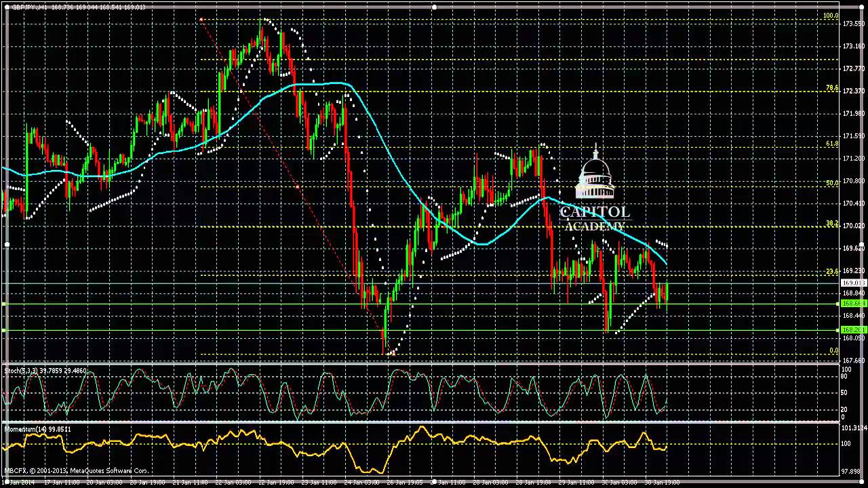
Task: Select the Fibonacci 100.0 level label
Action: pyautogui.click(x=830, y=16)
